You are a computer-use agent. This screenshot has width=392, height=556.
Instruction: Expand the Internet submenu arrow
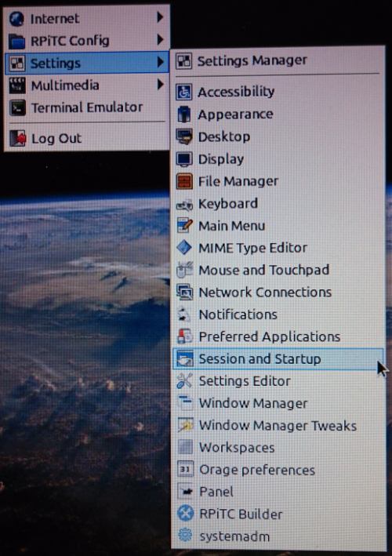click(x=160, y=17)
